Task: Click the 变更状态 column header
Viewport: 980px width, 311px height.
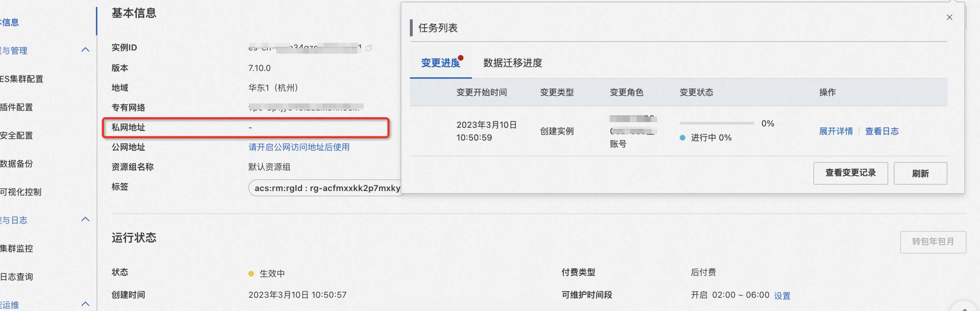Action: point(696,92)
